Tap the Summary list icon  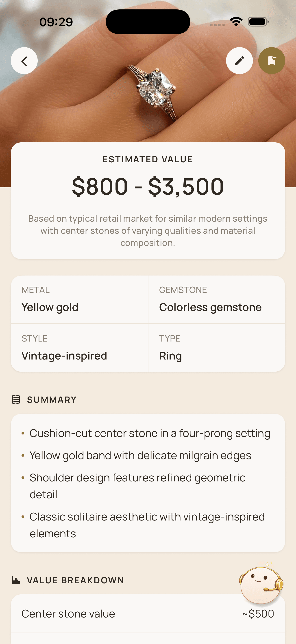(16, 399)
